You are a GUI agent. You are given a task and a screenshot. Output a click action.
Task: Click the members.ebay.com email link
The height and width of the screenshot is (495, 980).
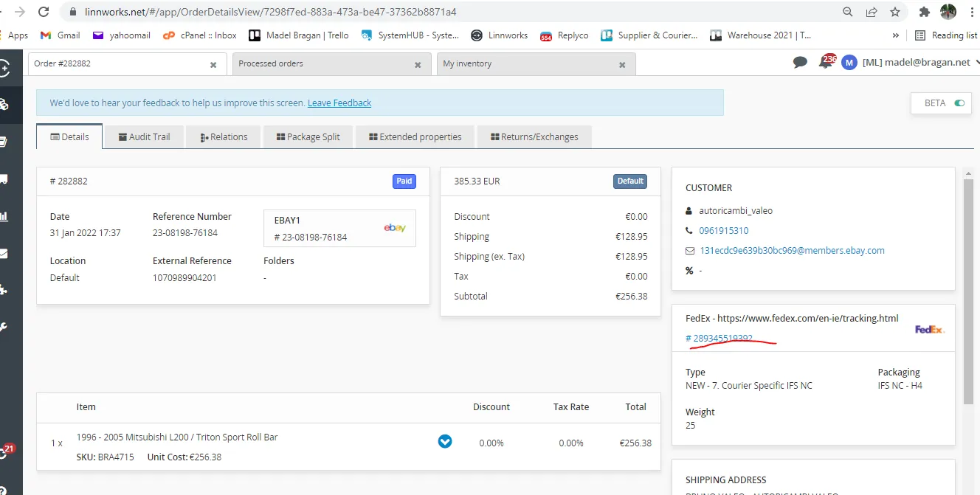(792, 251)
